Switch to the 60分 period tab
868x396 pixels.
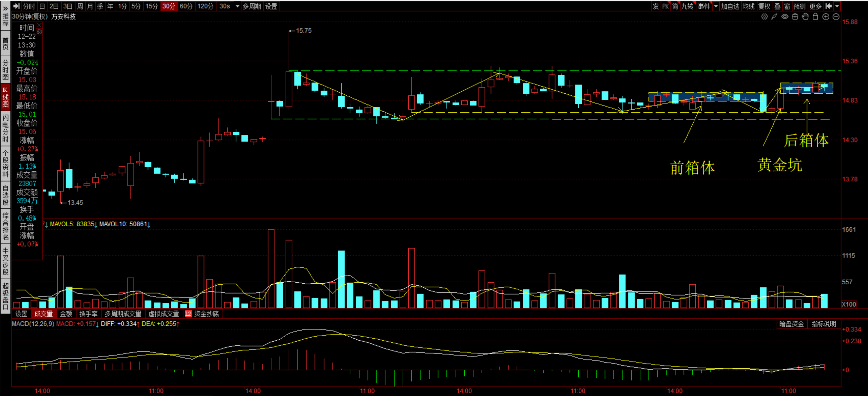[186, 6]
